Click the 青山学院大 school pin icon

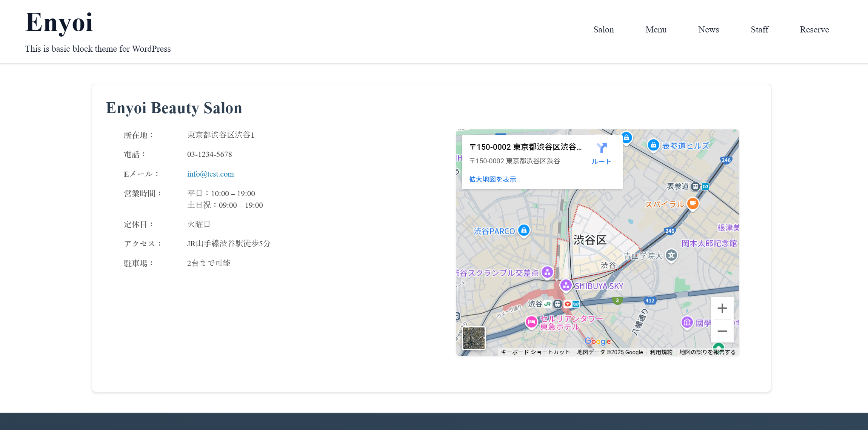[671, 255]
